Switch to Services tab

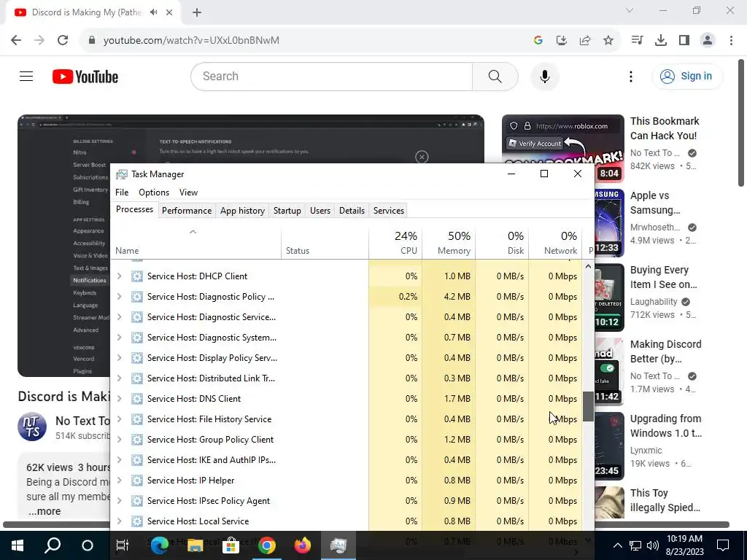pyautogui.click(x=389, y=211)
